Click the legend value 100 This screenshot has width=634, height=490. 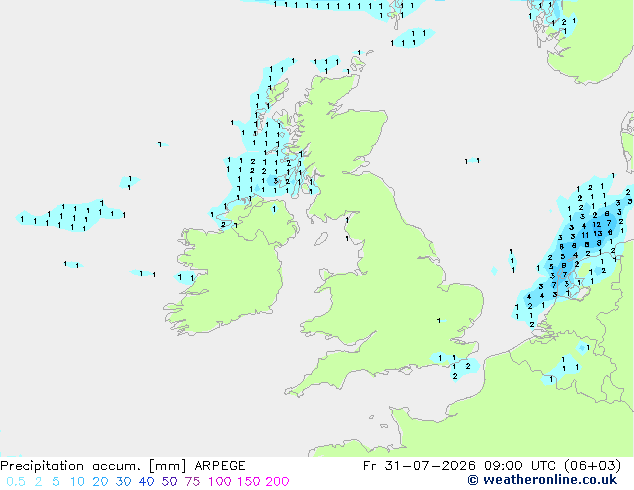220,482
